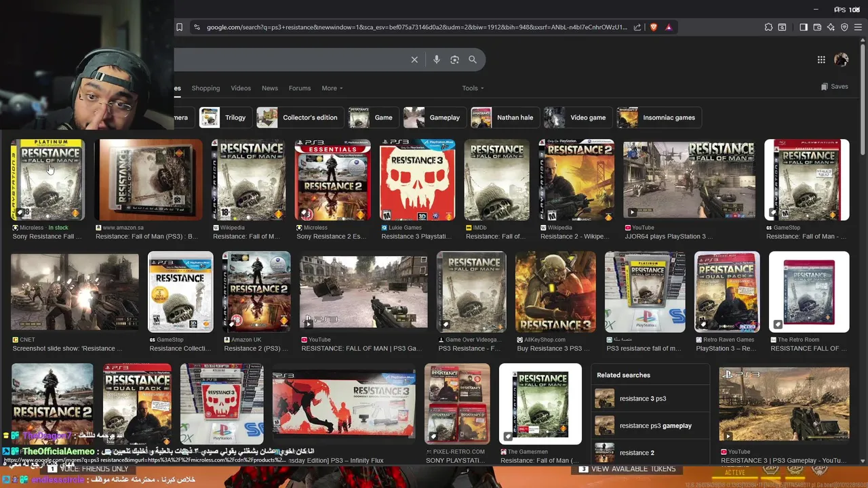The height and width of the screenshot is (488, 868).
Task: Clear the Google search box with X
Action: pyautogui.click(x=414, y=60)
